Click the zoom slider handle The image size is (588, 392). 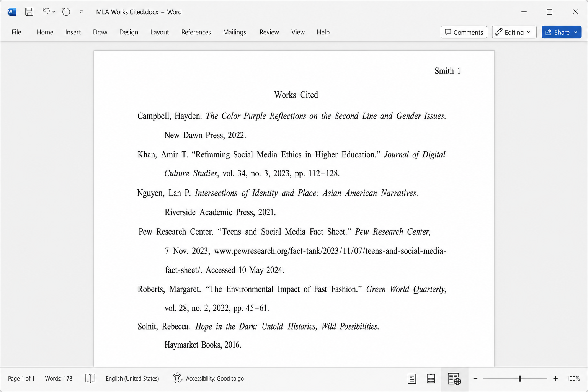tap(520, 379)
